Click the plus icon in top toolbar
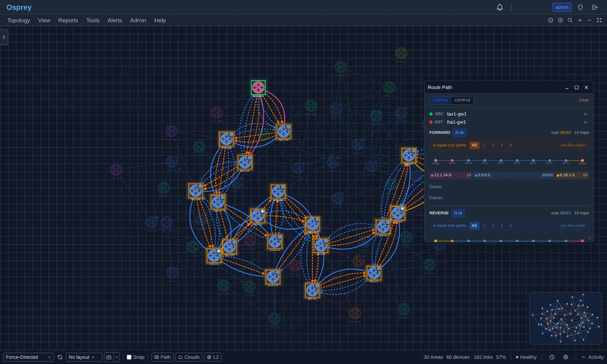 pyautogui.click(x=580, y=20)
